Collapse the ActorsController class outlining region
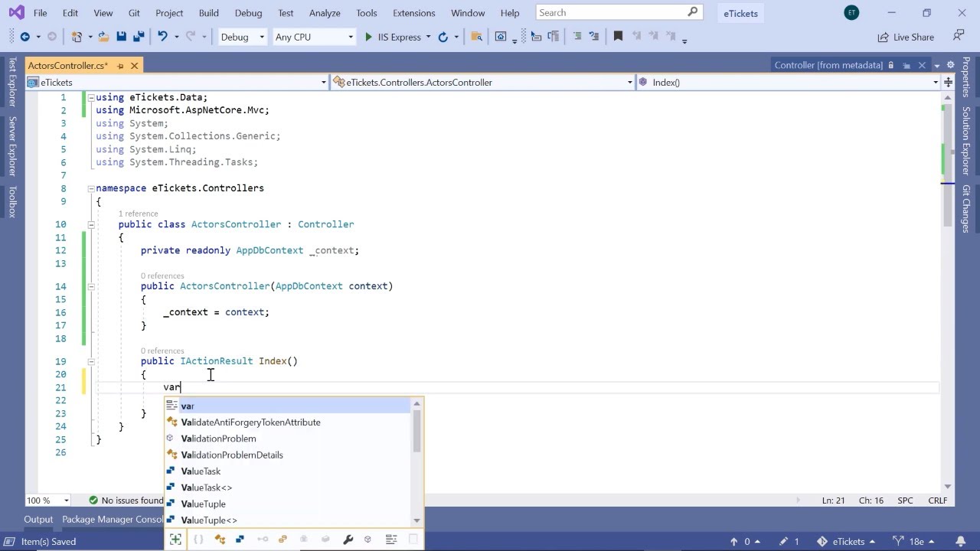This screenshot has width=980, height=551. point(90,224)
